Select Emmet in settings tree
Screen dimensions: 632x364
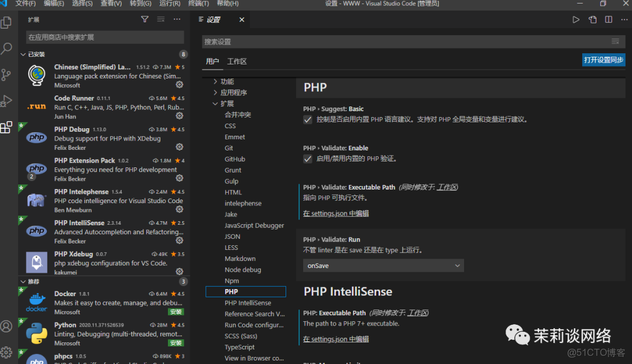pos(235,137)
